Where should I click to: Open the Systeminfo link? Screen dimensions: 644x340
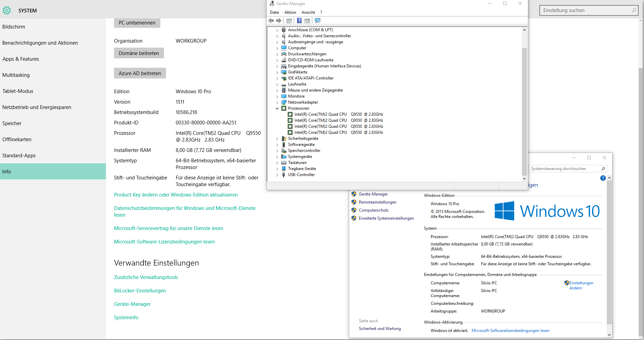pos(126,318)
